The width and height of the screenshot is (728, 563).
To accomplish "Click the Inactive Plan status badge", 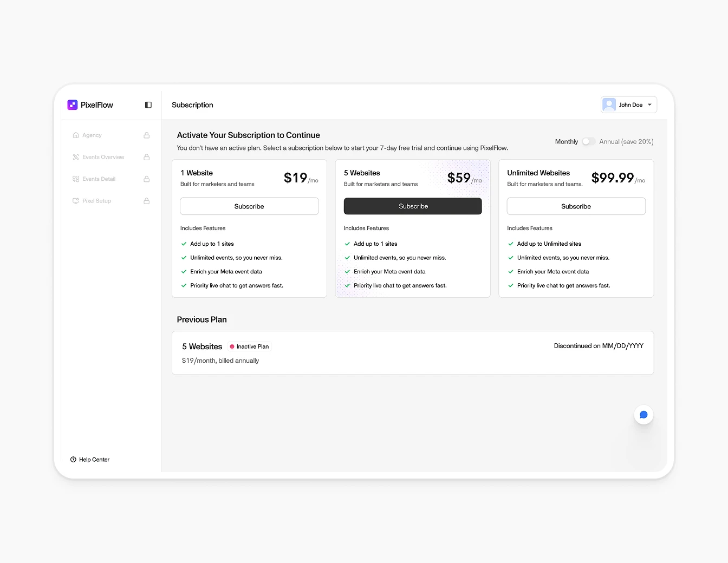I will pos(249,346).
